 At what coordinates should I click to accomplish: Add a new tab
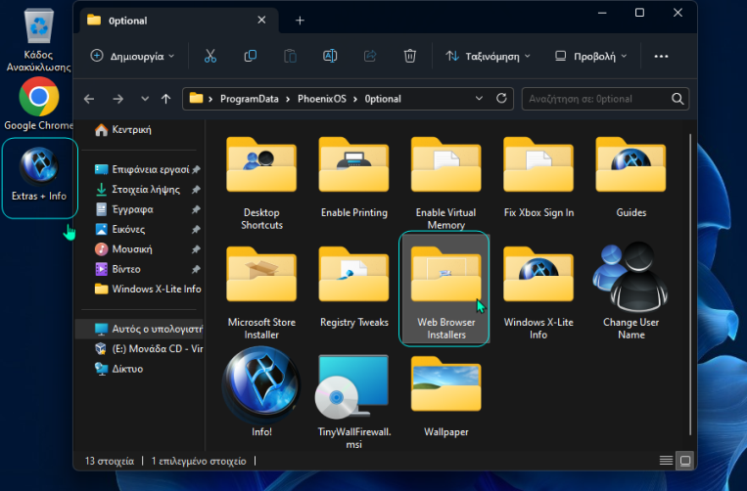coord(300,20)
